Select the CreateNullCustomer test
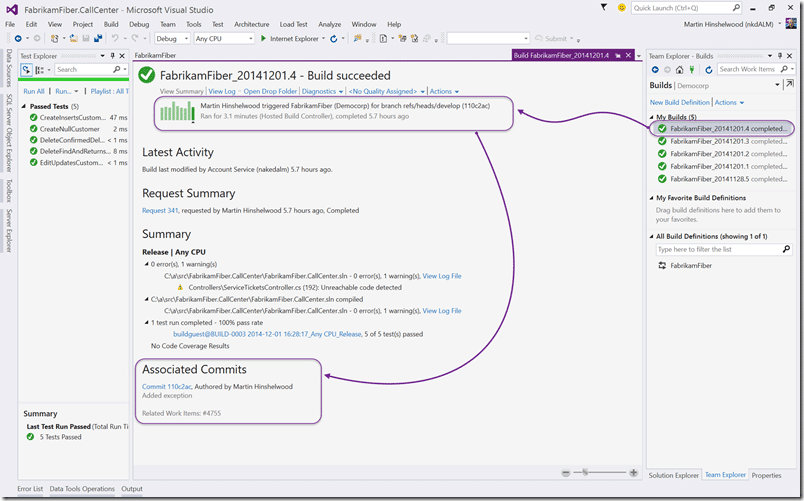Image resolution: width=804 pixels, height=501 pixels. pyautogui.click(x=78, y=129)
